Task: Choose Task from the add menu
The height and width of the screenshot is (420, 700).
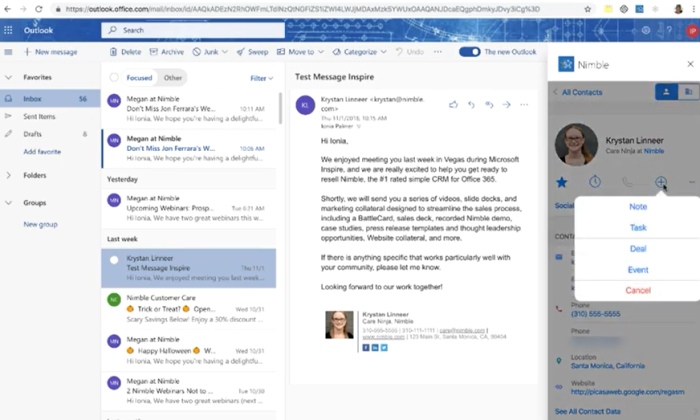Action: click(x=638, y=228)
